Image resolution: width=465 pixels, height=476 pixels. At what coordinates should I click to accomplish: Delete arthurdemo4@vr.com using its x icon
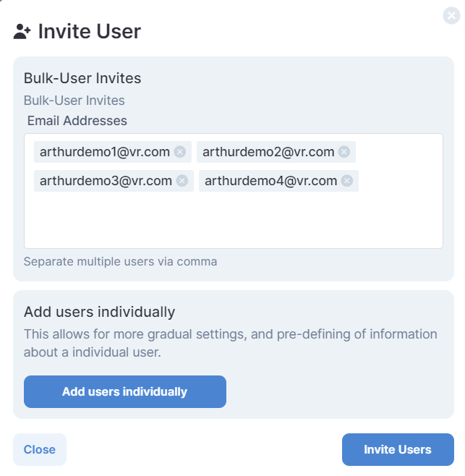point(347,181)
